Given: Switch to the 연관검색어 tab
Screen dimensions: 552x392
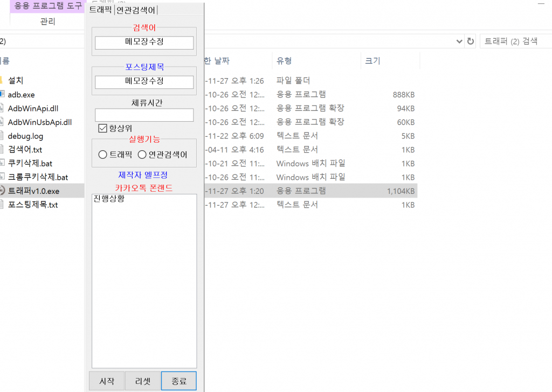Looking at the screenshot, I should tap(136, 10).
